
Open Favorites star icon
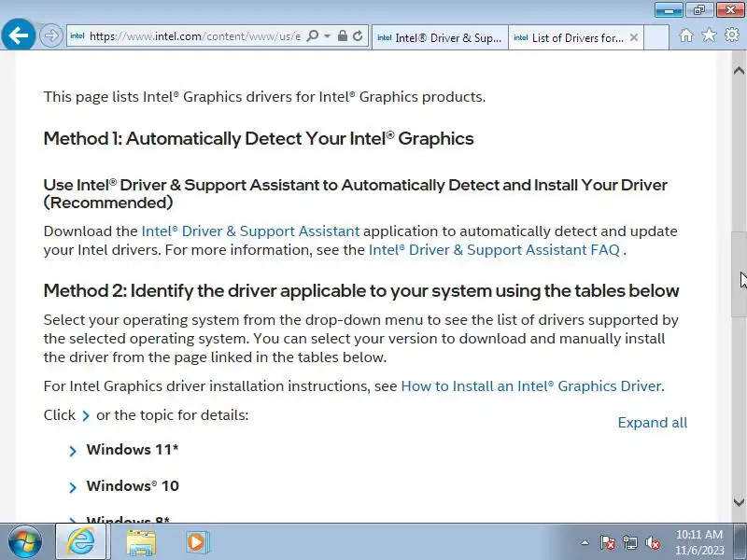pyautogui.click(x=709, y=35)
